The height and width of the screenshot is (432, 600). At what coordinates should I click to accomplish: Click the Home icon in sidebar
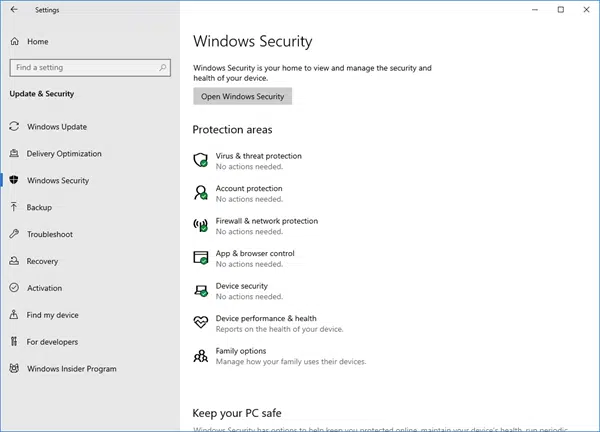tap(15, 41)
